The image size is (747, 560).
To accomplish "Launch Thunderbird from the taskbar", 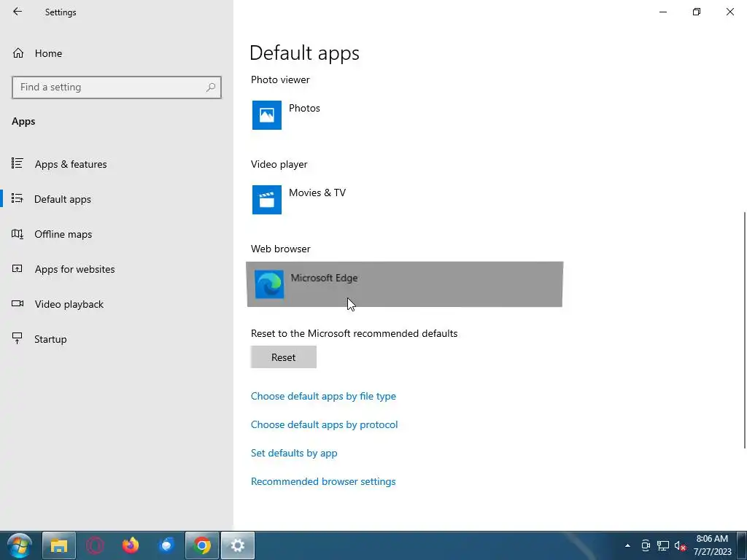I will pos(166,545).
